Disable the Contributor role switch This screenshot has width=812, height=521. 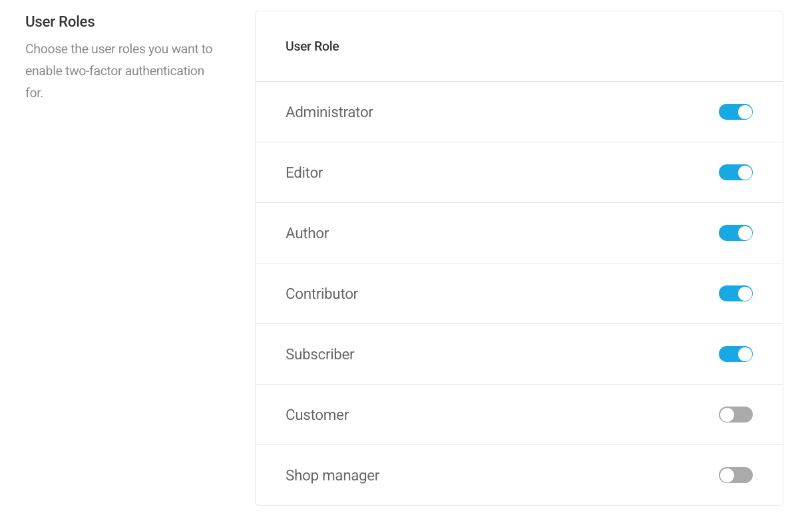pos(735,293)
